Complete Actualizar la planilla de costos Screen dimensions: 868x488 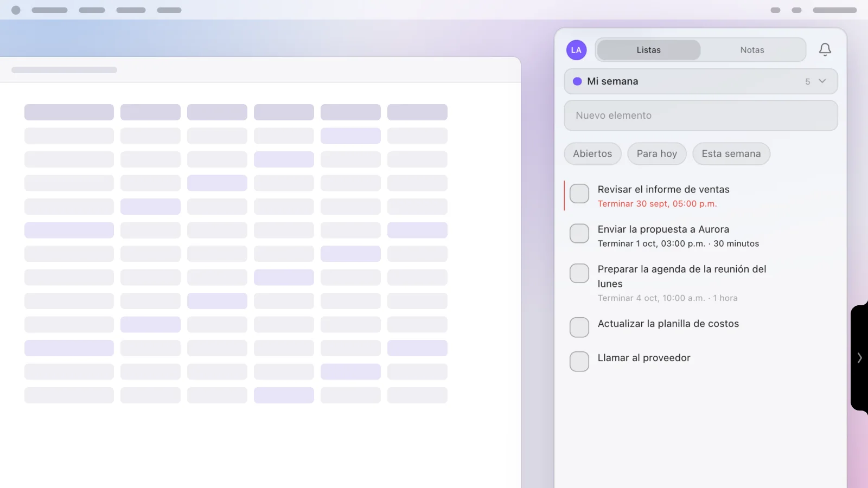[x=579, y=328]
